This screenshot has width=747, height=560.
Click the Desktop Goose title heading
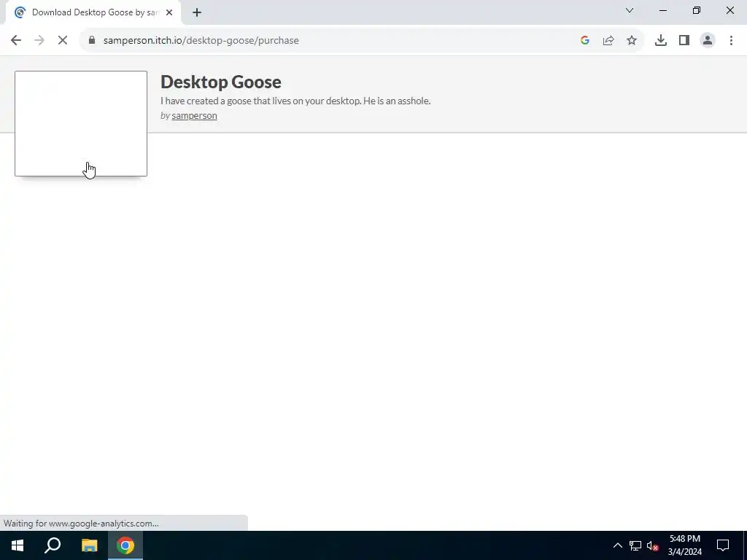tap(220, 82)
